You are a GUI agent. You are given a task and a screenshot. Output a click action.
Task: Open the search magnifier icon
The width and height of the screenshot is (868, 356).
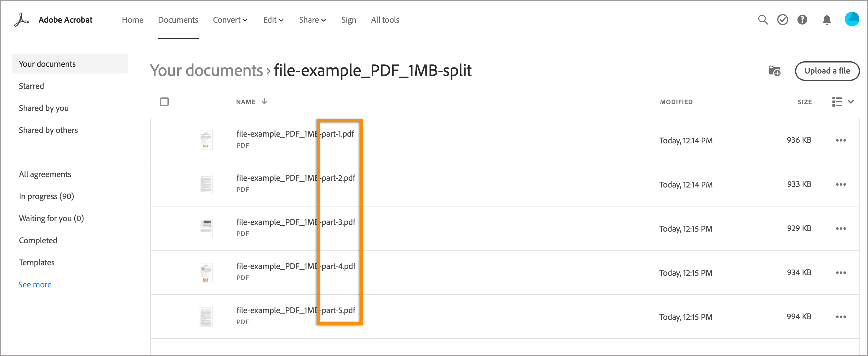[762, 20]
